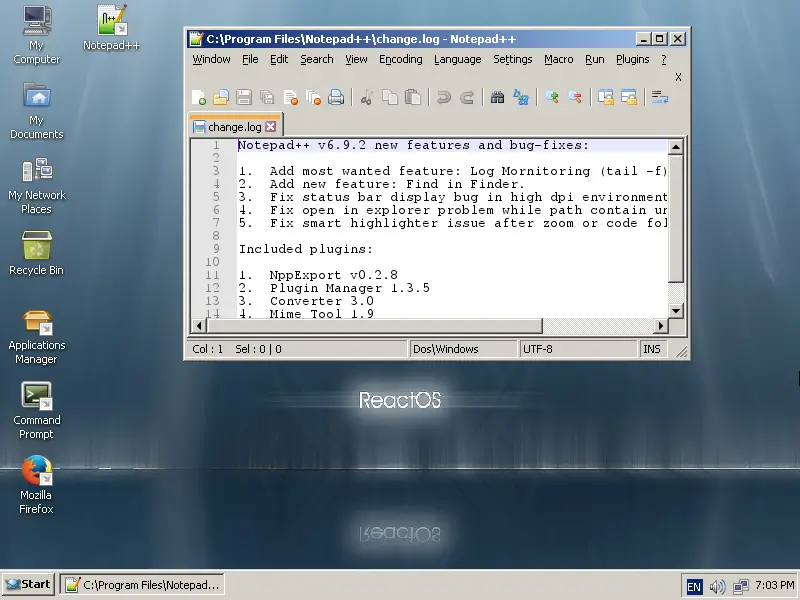Click the Copy toolbar icon
Viewport: 800px width, 600px height.
390,97
